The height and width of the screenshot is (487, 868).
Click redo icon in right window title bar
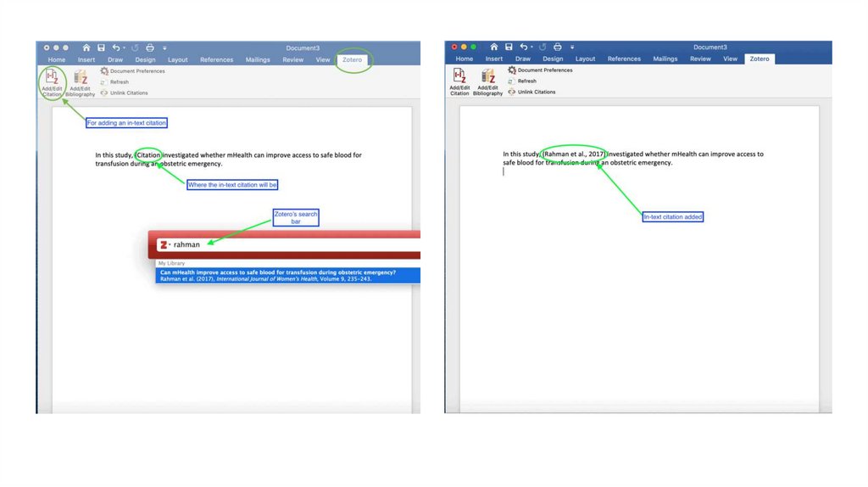tap(542, 48)
